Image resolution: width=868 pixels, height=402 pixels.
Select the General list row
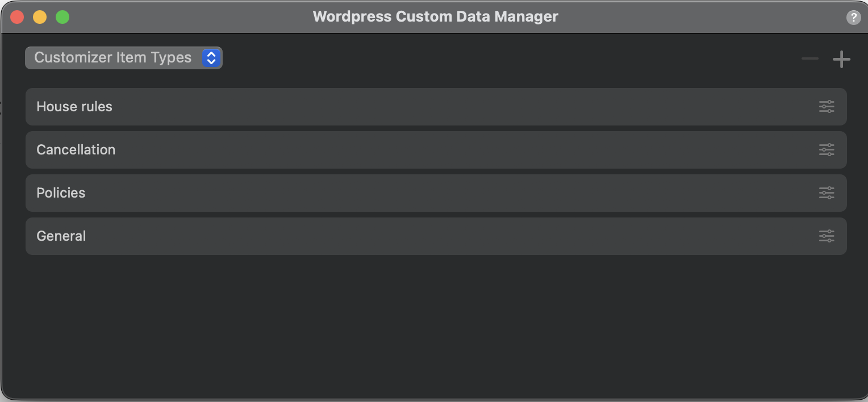[x=398, y=236]
